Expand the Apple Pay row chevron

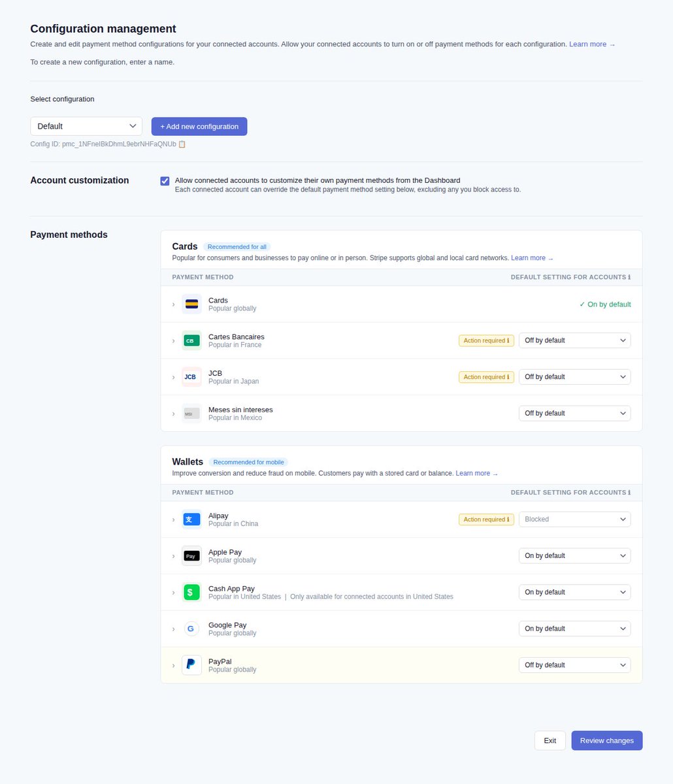[174, 557]
